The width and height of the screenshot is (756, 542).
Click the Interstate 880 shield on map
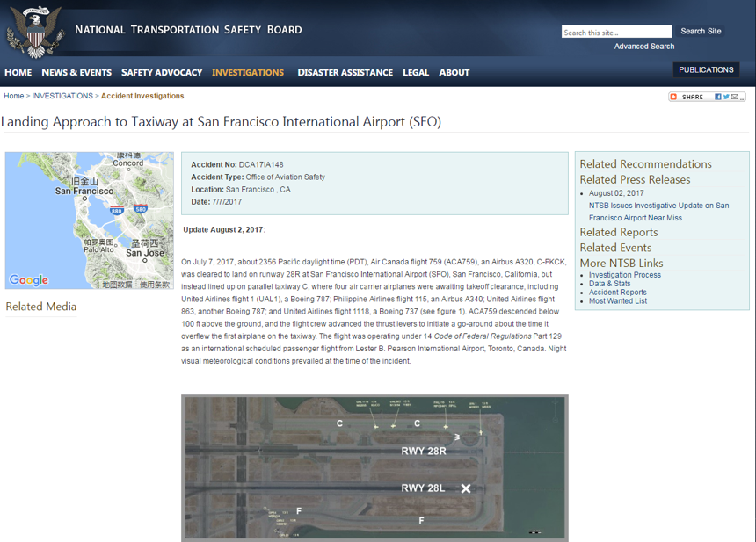point(117,211)
